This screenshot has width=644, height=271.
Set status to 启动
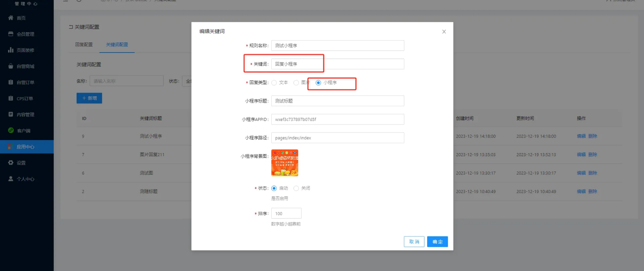pyautogui.click(x=274, y=188)
